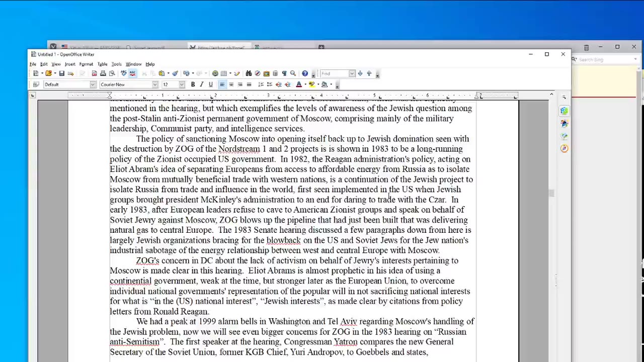Select the Format Paintbrush icon
644x362 pixels.
pos(175,73)
